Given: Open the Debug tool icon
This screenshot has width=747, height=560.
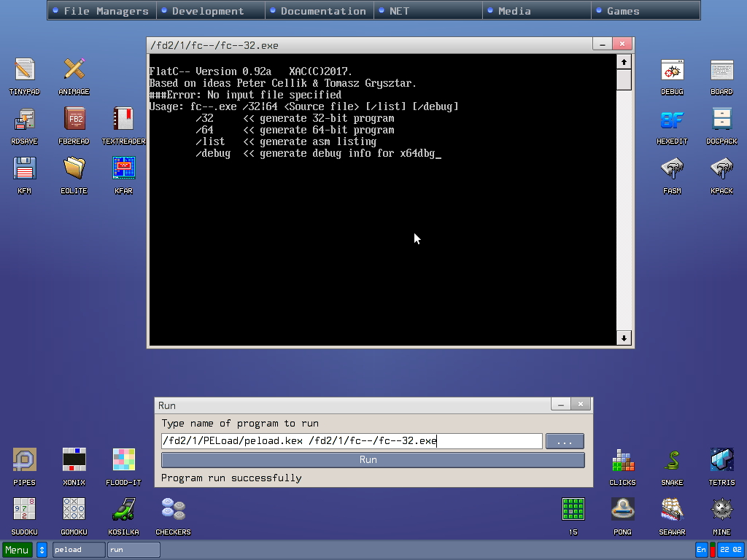Looking at the screenshot, I should (x=672, y=70).
